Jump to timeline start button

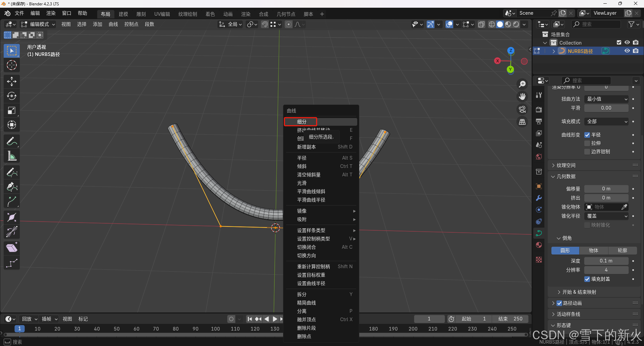point(250,319)
